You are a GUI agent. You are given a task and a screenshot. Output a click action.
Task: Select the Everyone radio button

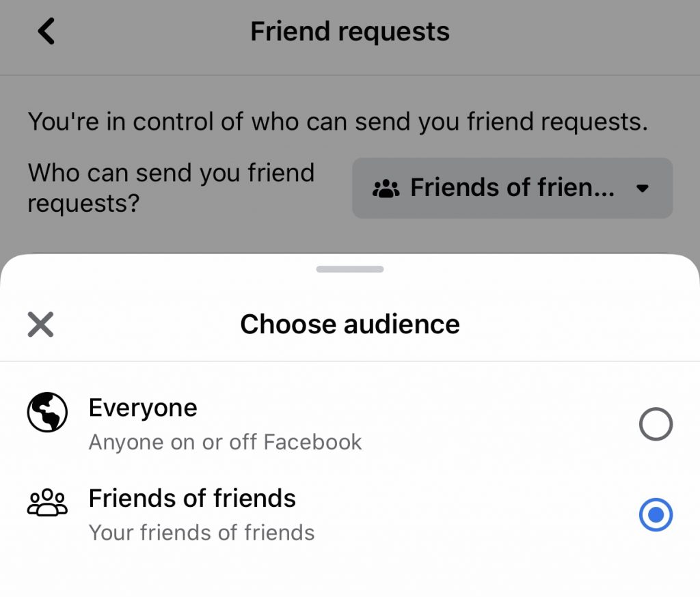656,425
